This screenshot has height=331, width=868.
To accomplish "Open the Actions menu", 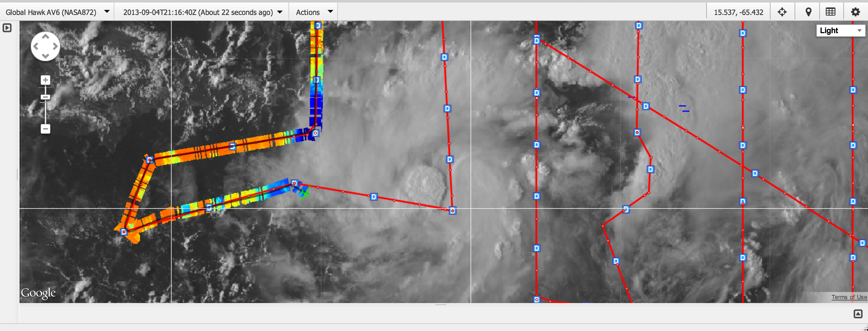I will (314, 12).
